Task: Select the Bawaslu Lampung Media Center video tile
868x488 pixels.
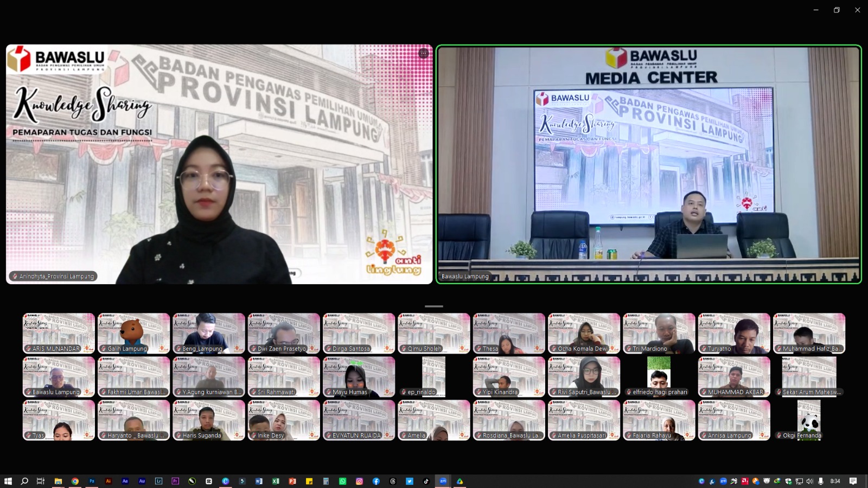Action: (x=649, y=164)
